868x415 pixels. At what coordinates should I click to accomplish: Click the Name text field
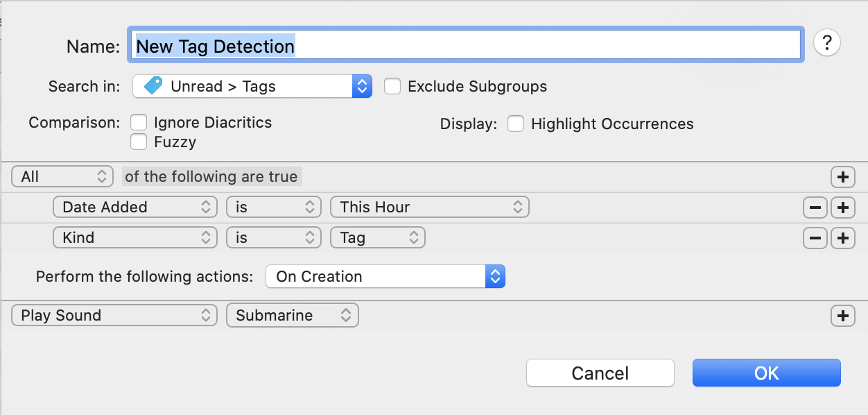click(x=466, y=46)
